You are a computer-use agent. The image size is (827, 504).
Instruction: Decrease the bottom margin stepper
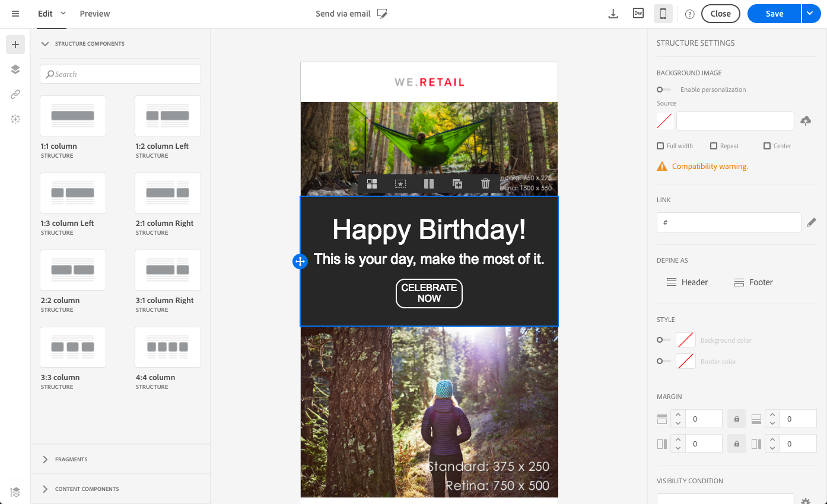tap(772, 423)
